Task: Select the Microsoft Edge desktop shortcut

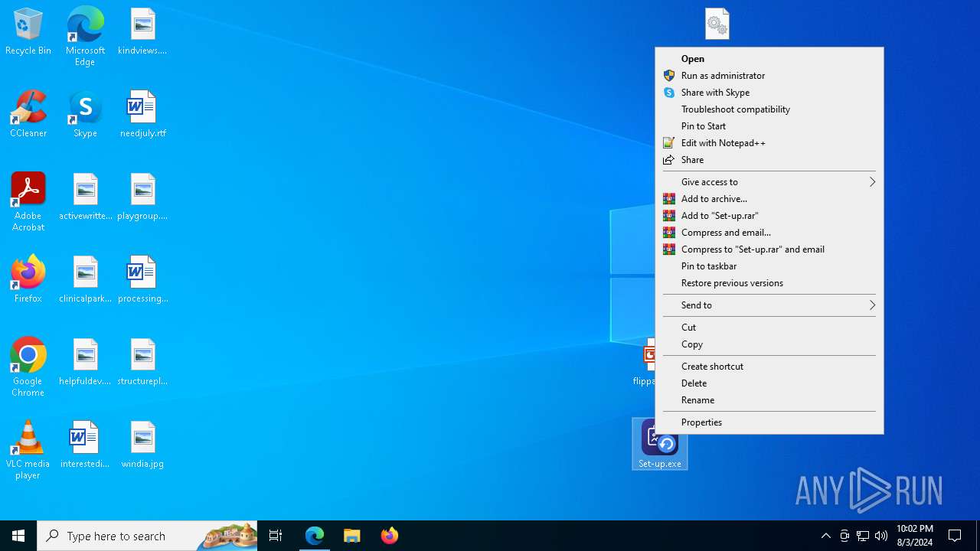Action: (85, 37)
